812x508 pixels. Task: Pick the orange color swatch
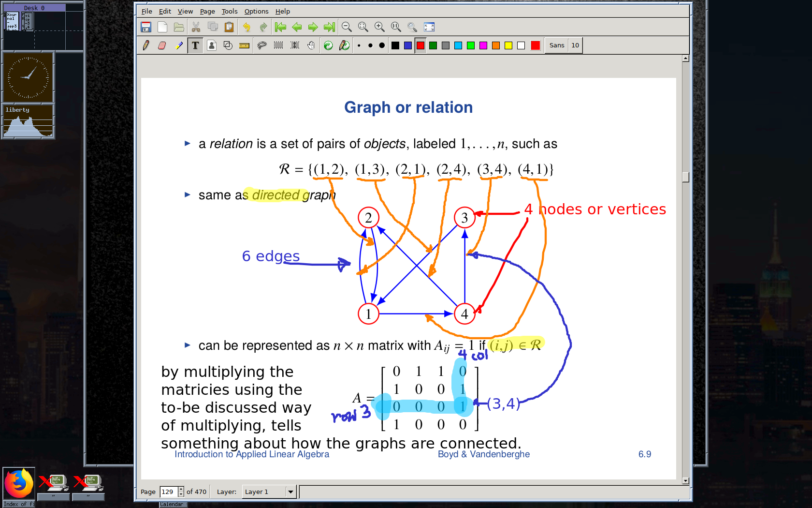pos(496,45)
